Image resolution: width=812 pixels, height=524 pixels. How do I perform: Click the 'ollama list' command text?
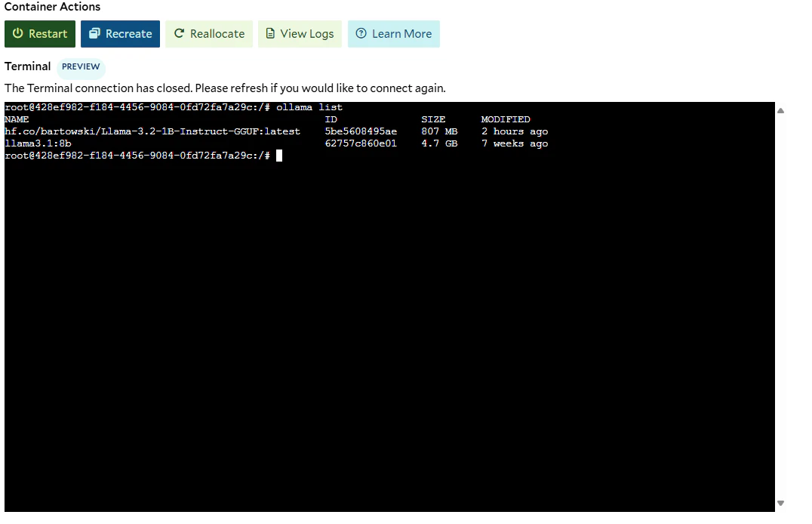[x=309, y=107]
